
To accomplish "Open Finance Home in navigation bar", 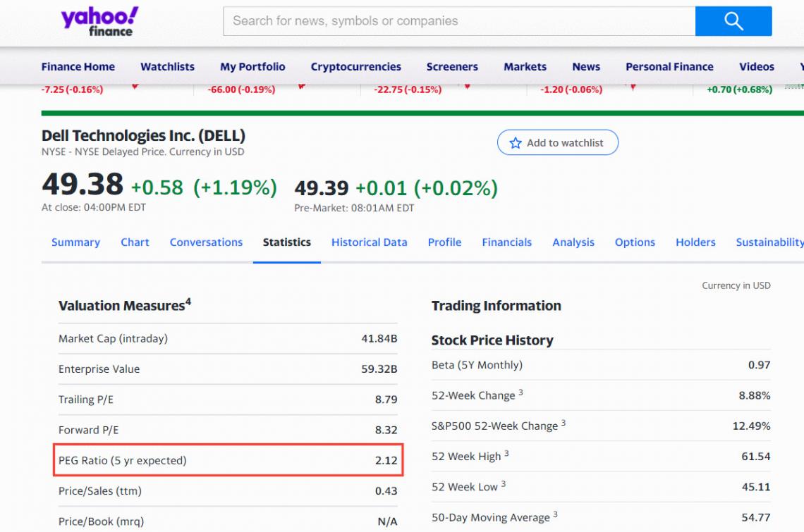I will [x=78, y=67].
